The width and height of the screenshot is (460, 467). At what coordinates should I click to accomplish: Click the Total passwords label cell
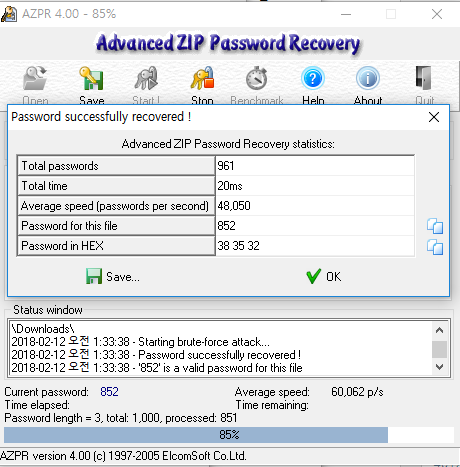(x=116, y=166)
